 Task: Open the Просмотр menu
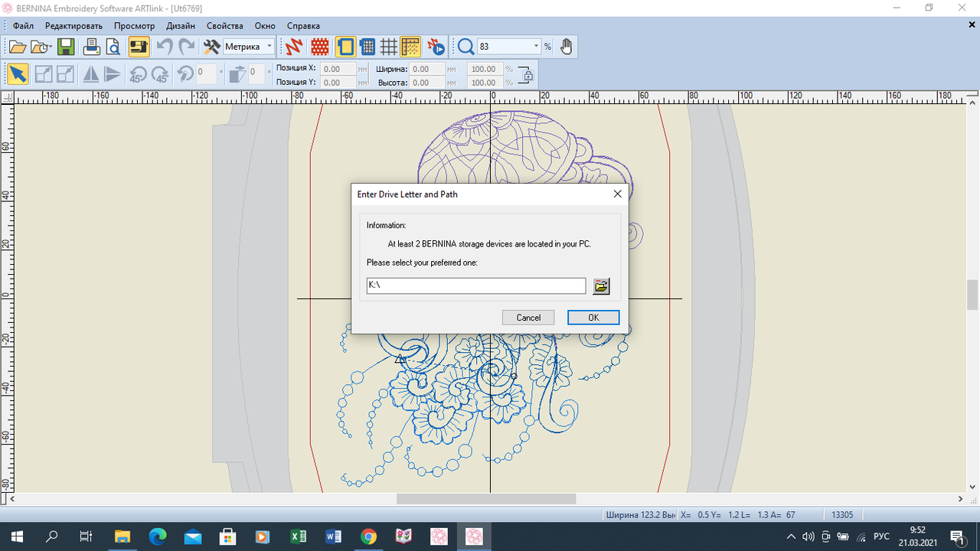[134, 26]
